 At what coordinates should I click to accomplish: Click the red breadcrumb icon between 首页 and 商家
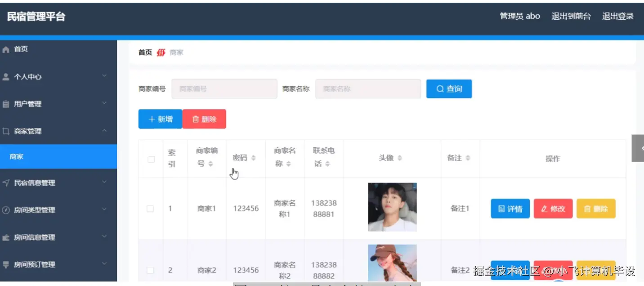click(160, 52)
